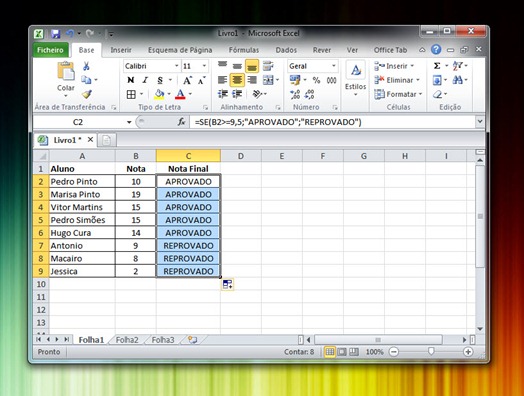Image resolution: width=524 pixels, height=396 pixels.
Task: Toggle middle vertical alignment
Action: pyautogui.click(x=237, y=66)
